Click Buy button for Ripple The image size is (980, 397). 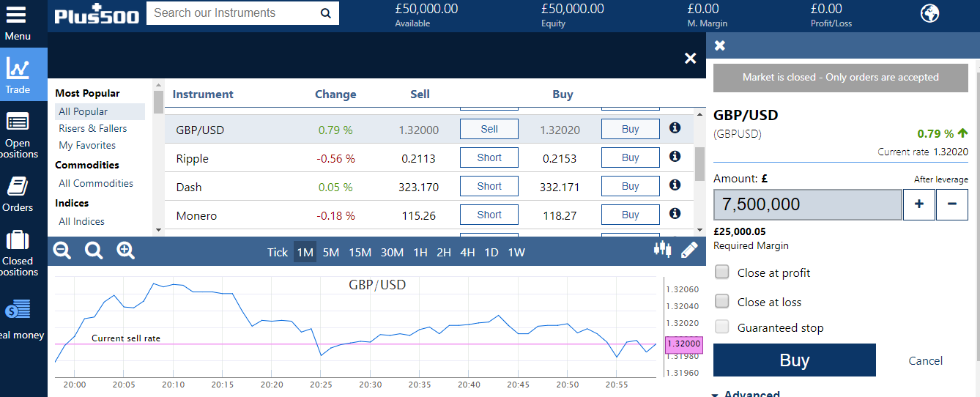[631, 157]
